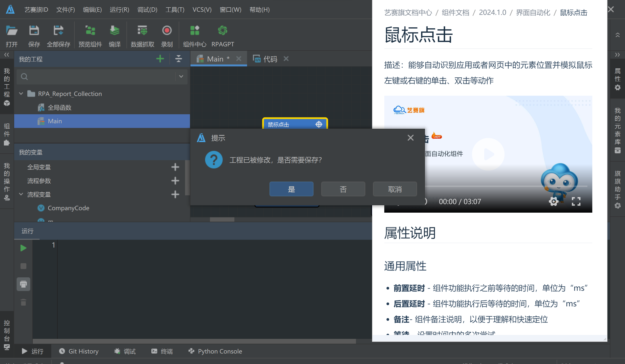
Task: Click 取消 in the prompt dialog
Action: [x=395, y=189]
